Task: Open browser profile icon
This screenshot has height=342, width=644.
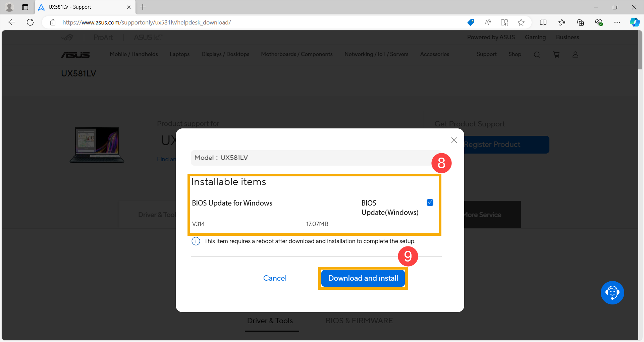Action: [x=9, y=7]
